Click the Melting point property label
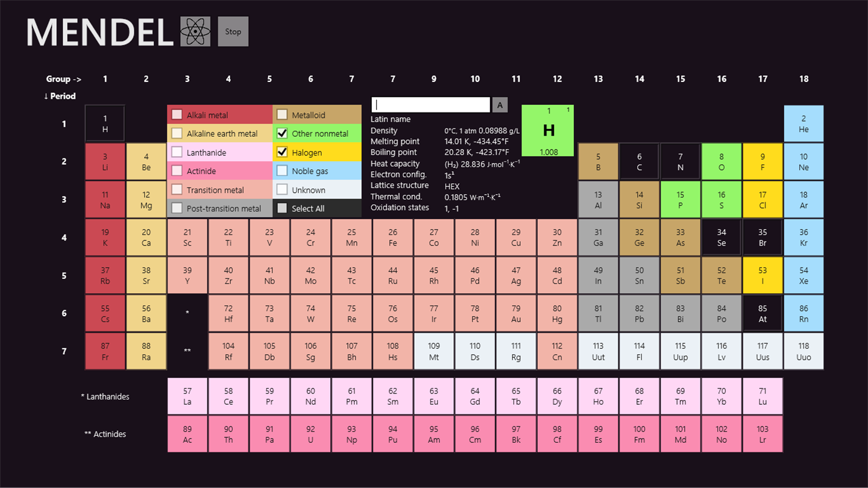The image size is (868, 488). 395,142
